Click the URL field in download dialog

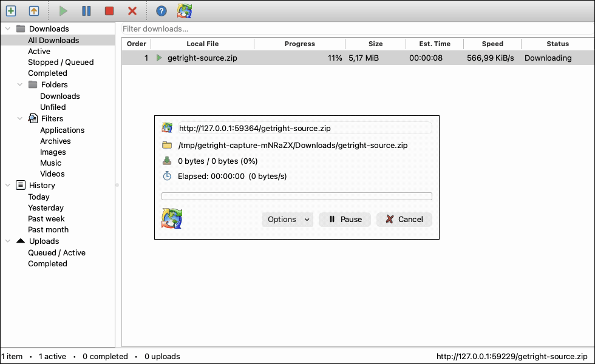(305, 128)
